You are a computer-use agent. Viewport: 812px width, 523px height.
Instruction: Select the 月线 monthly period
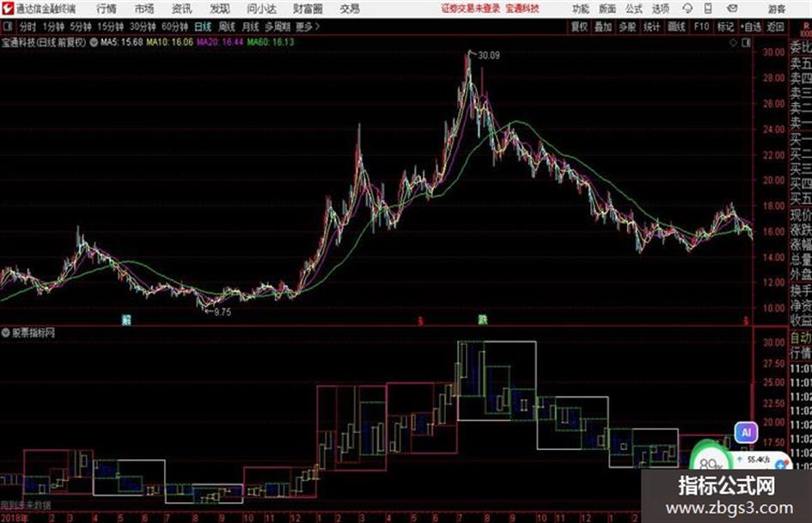tap(251, 27)
